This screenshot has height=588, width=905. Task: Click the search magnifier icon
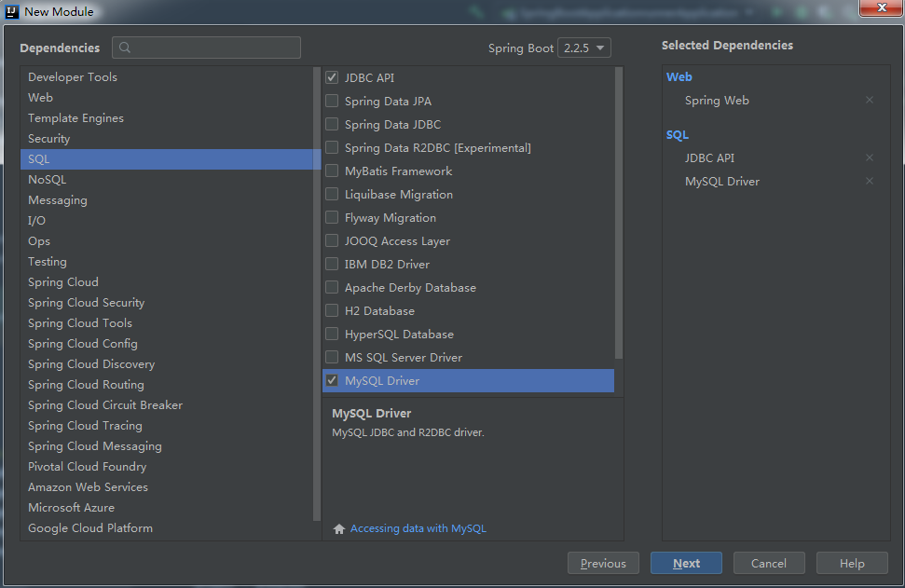126,48
